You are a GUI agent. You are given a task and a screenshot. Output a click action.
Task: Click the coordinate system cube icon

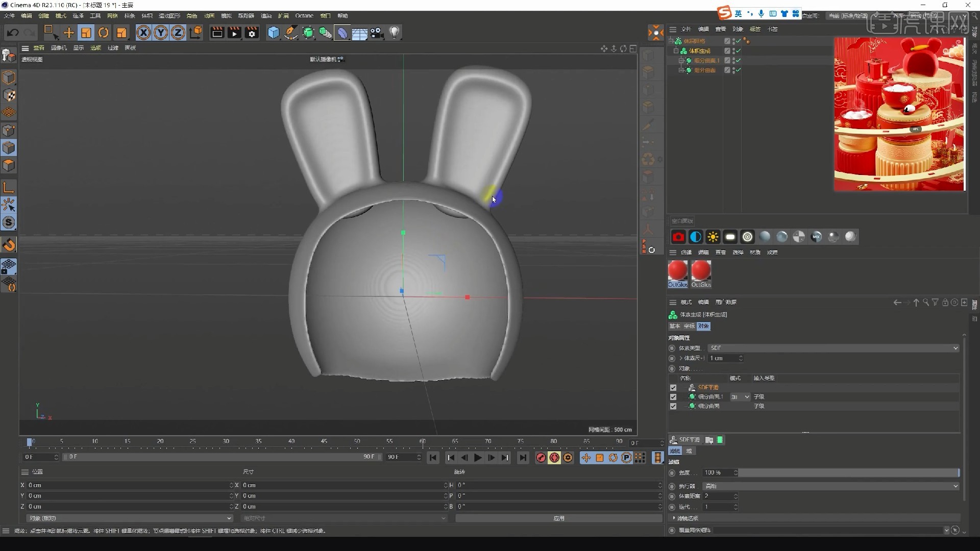[196, 33]
